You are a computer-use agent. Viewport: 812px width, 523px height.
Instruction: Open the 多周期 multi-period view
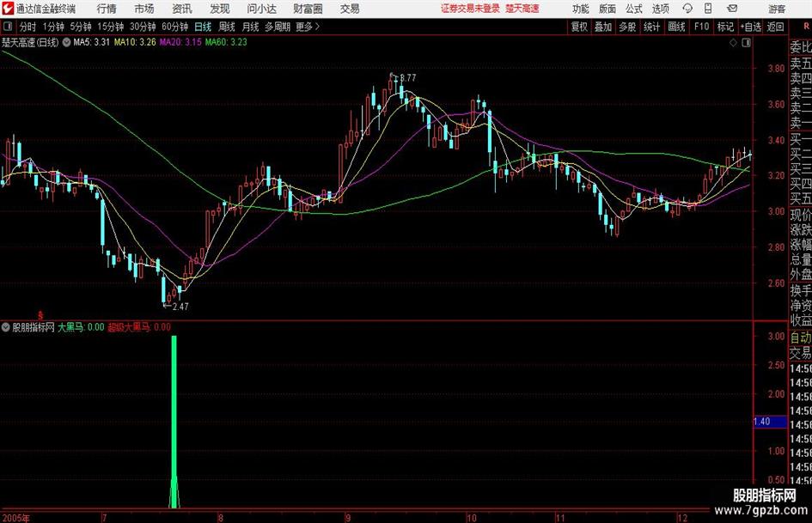pyautogui.click(x=278, y=27)
